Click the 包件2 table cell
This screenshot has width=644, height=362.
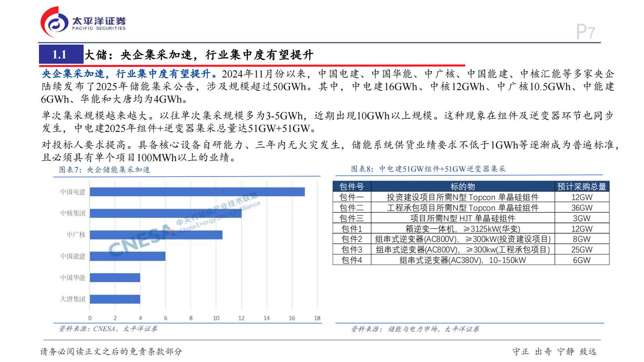point(352,239)
